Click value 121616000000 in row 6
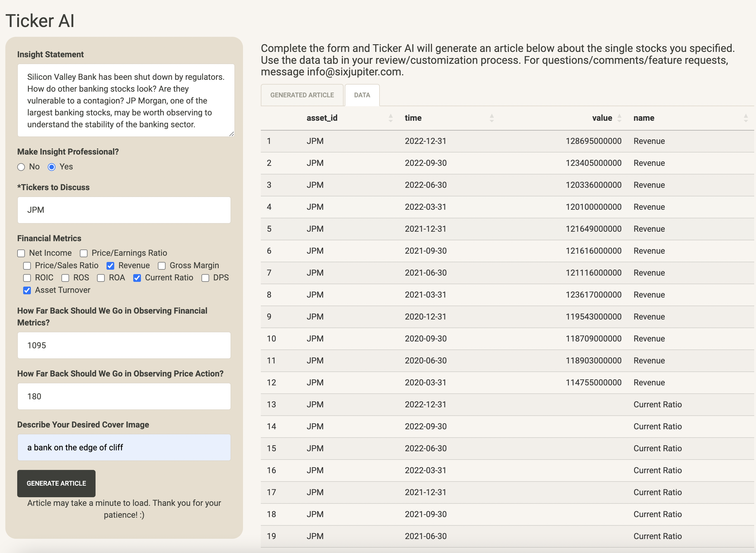The height and width of the screenshot is (553, 756). point(594,251)
